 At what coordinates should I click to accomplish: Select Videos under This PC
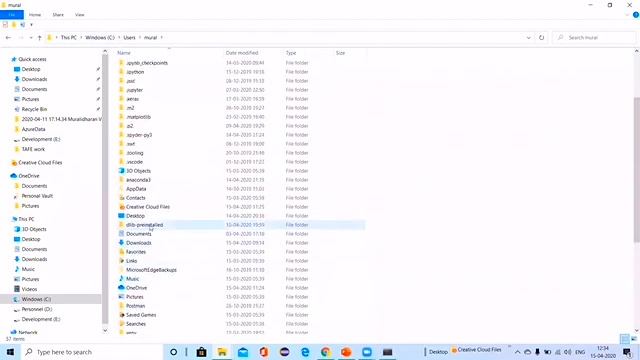[x=29, y=289]
